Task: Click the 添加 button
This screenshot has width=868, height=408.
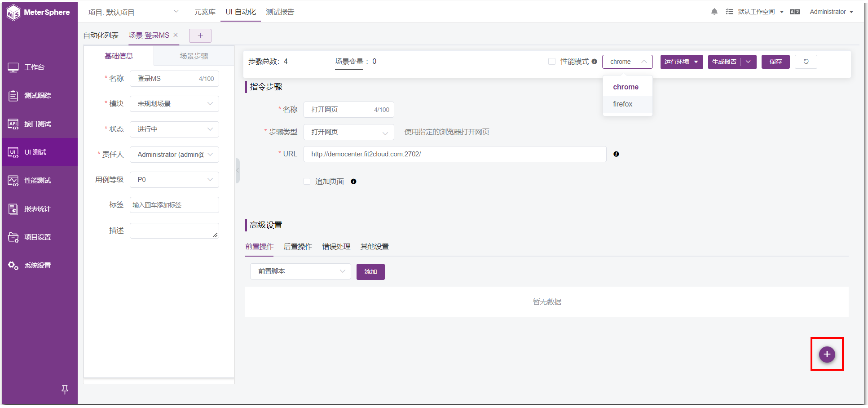Action: (370, 272)
